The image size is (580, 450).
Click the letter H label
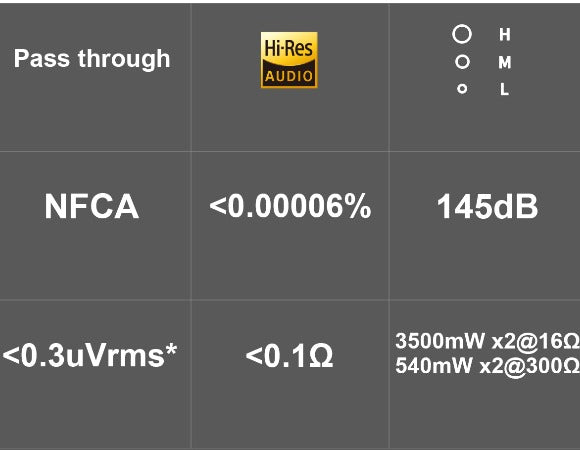click(x=505, y=34)
